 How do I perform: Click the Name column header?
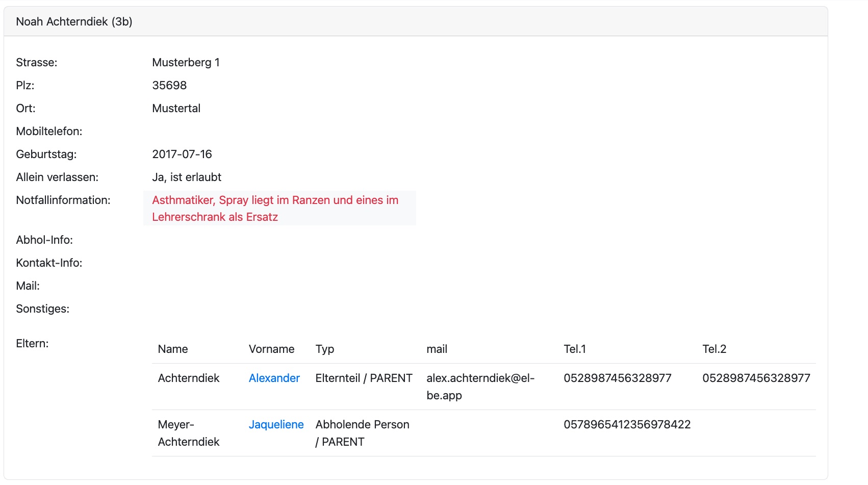click(173, 349)
